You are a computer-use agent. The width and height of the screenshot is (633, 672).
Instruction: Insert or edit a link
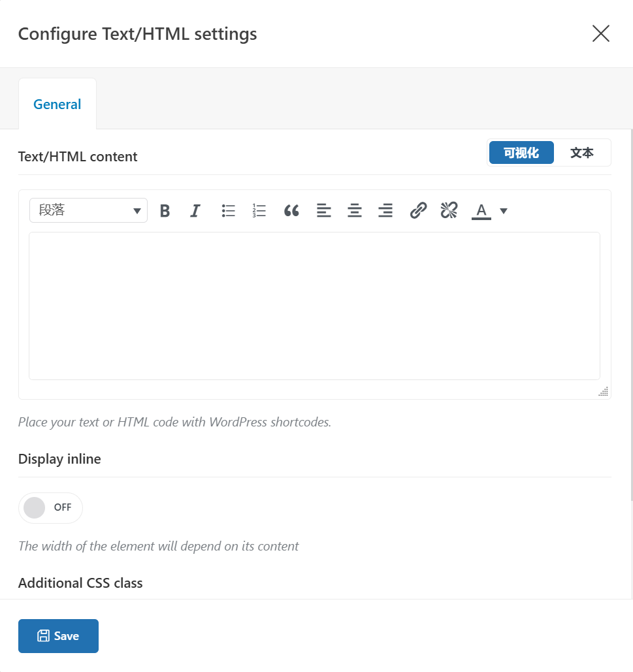(418, 210)
